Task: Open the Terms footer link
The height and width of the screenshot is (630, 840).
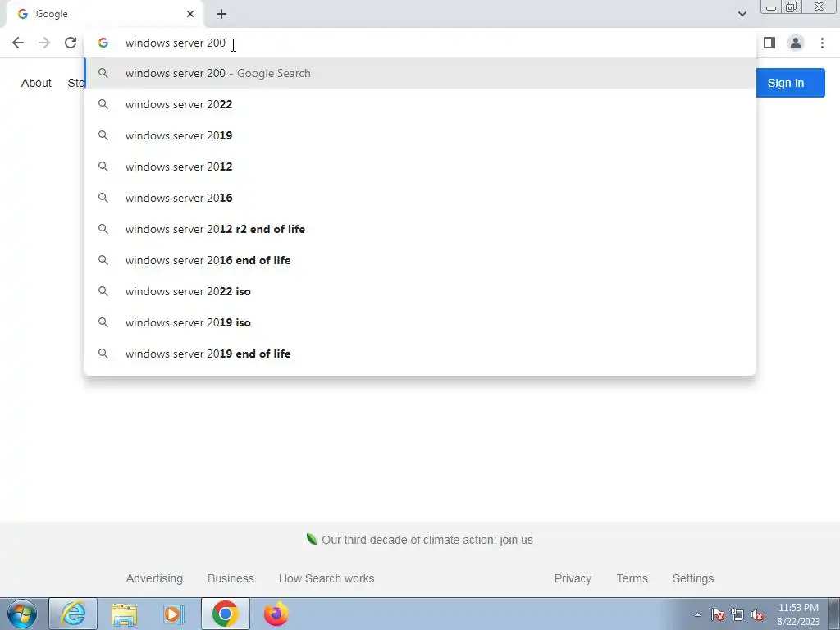Action: tap(632, 578)
